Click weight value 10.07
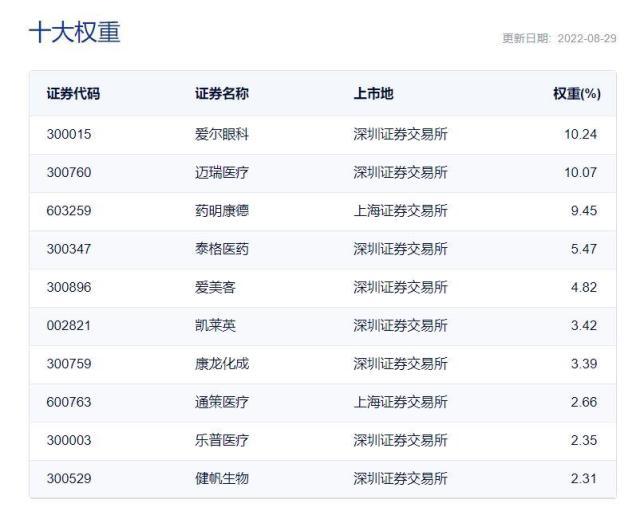640x523 pixels. [580, 172]
